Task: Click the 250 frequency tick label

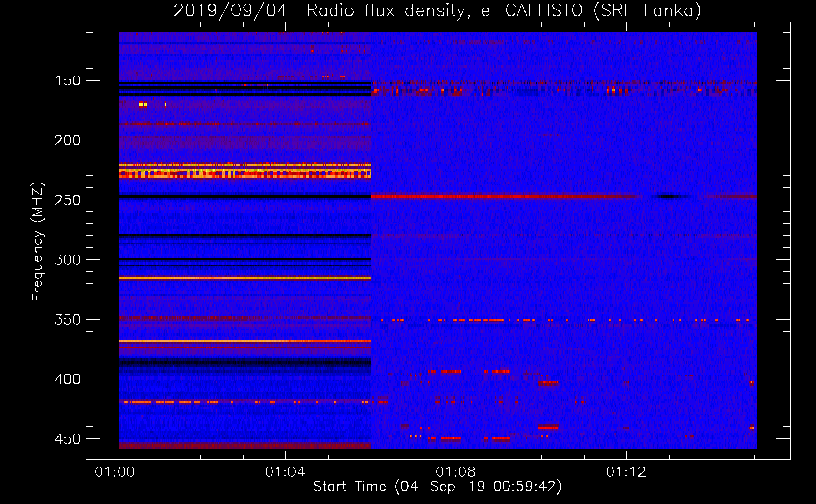Action: pos(68,200)
